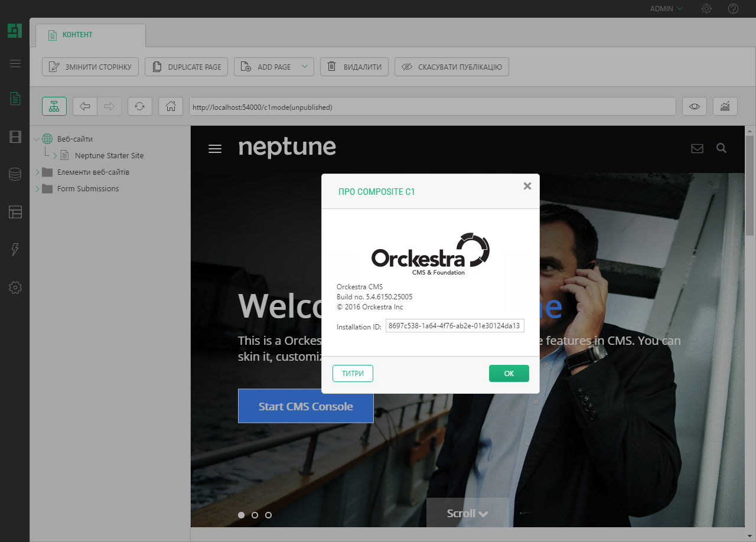
Task: Click the ТИТРИ credits button
Action: 353,374
